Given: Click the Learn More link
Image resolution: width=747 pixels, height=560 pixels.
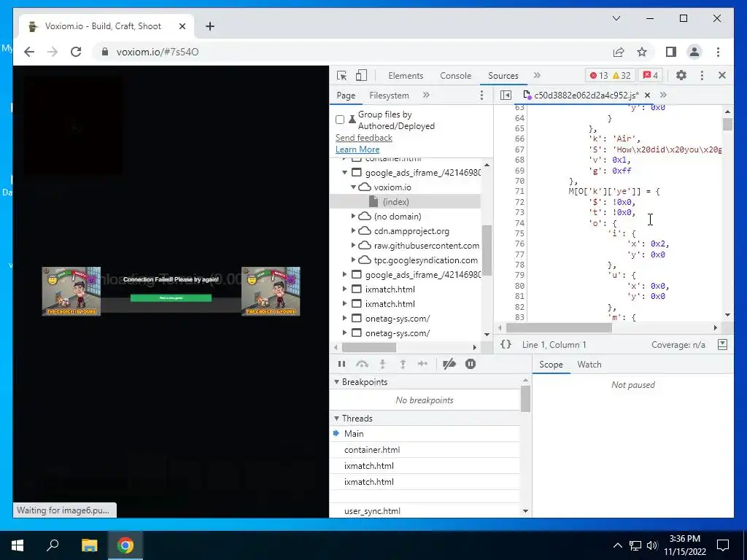Looking at the screenshot, I should tap(357, 149).
